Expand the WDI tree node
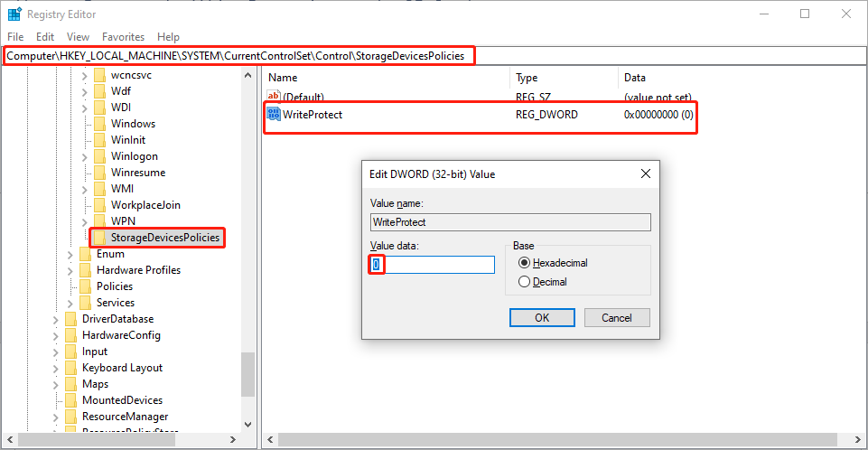Viewport: 868px width, 450px height. (x=84, y=108)
